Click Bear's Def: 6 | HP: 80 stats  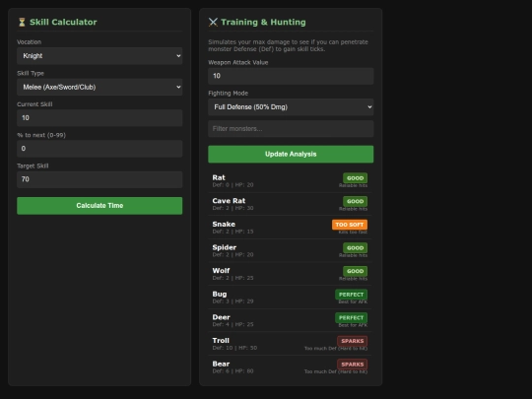click(x=233, y=371)
